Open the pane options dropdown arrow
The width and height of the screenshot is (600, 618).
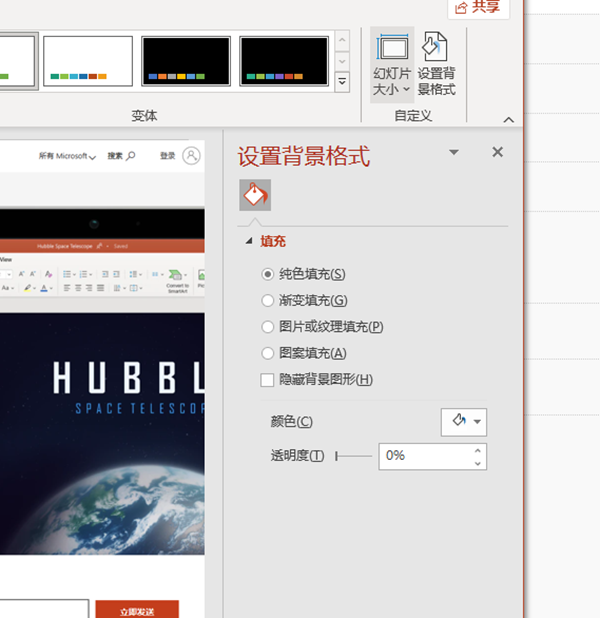[454, 152]
